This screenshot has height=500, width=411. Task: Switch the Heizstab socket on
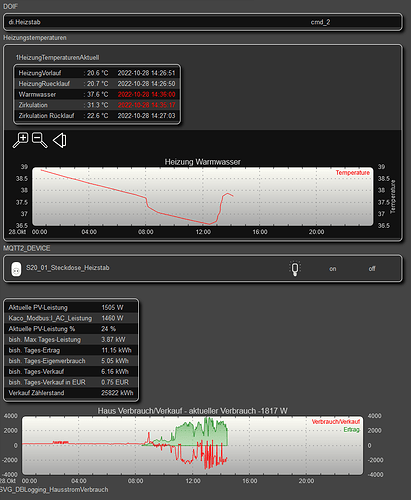click(333, 269)
